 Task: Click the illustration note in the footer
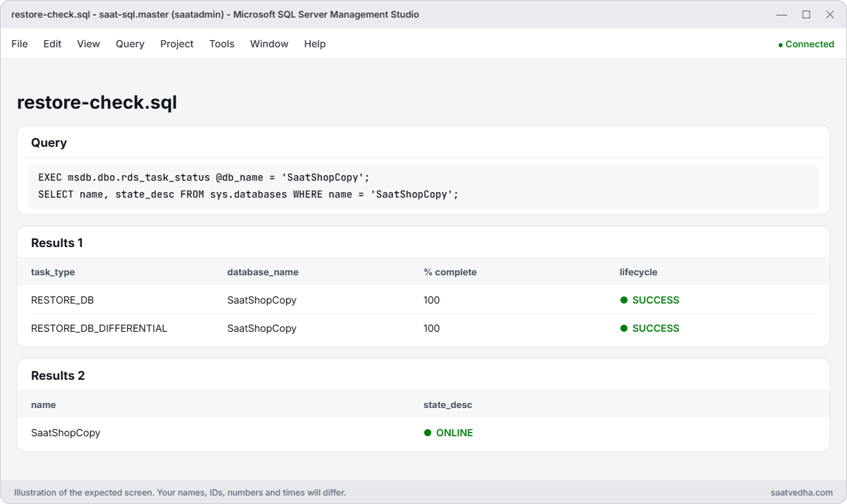tap(180, 492)
